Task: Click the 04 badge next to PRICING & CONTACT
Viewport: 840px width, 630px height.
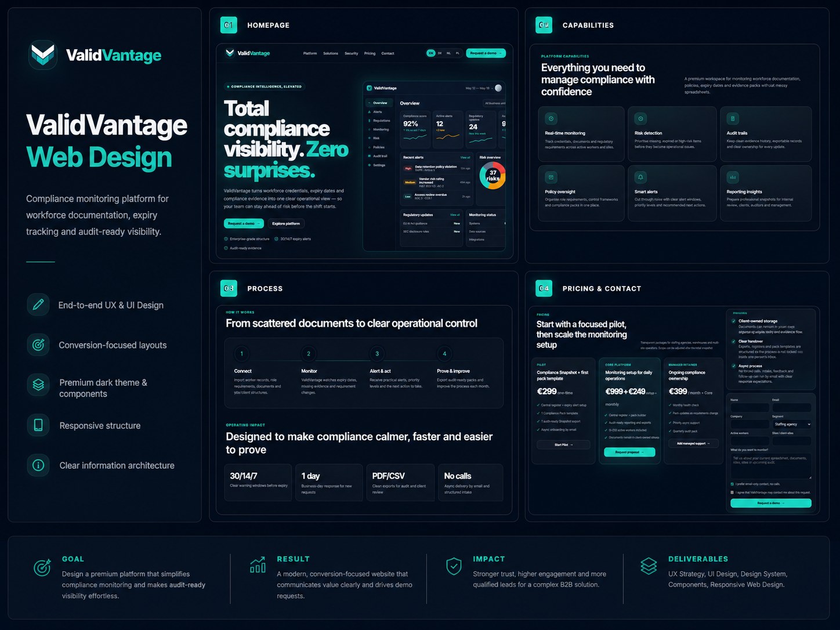Action: [x=544, y=288]
